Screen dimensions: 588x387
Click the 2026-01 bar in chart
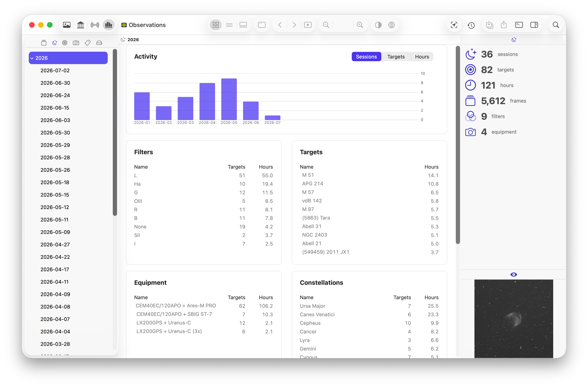tap(142, 106)
